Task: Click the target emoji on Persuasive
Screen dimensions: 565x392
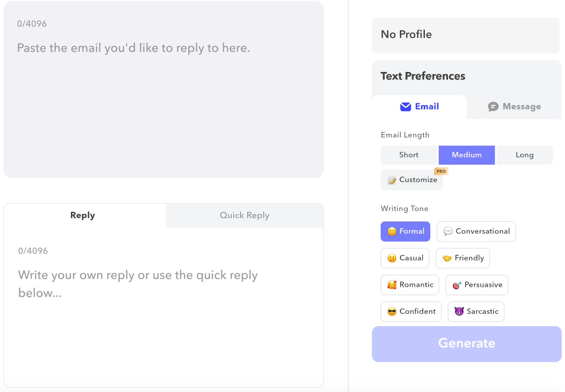Action: click(457, 285)
